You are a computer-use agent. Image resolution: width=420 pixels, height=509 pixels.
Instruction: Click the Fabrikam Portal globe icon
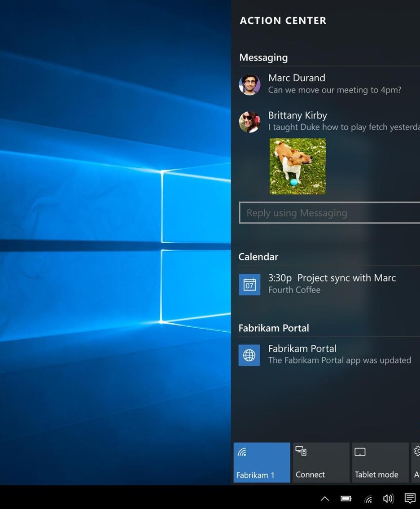249,355
